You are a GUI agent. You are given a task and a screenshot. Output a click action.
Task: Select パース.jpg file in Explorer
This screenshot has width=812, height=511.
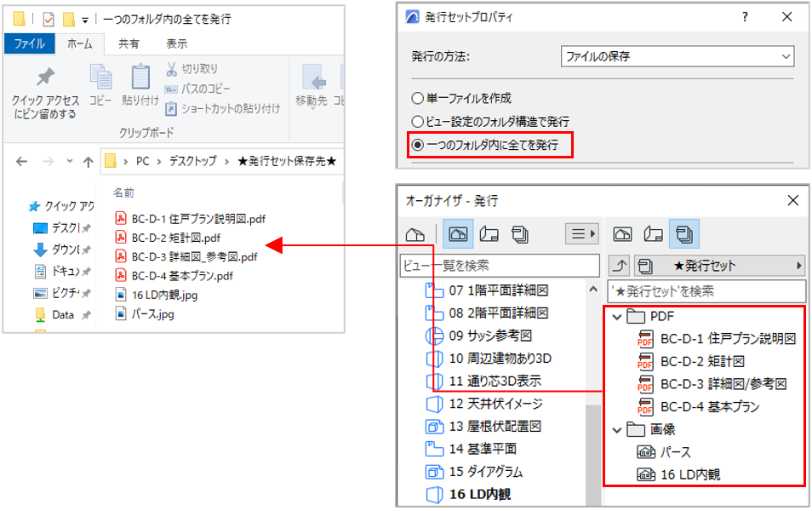pos(145,314)
